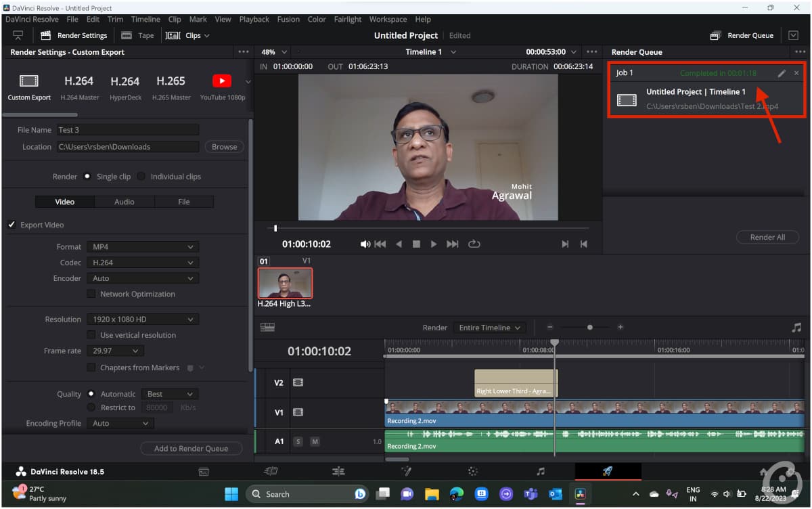812x509 pixels.
Task: Open the Codec H.264 dropdown
Action: 143,263
